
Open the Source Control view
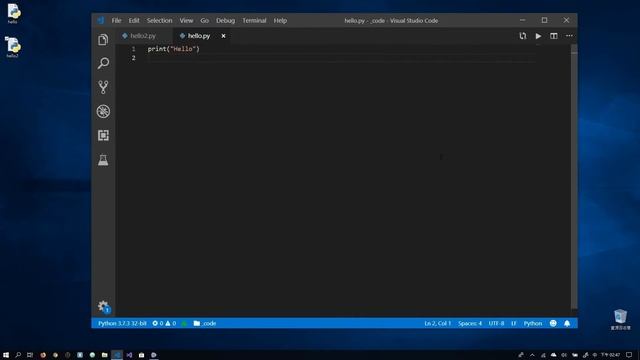pos(103,87)
